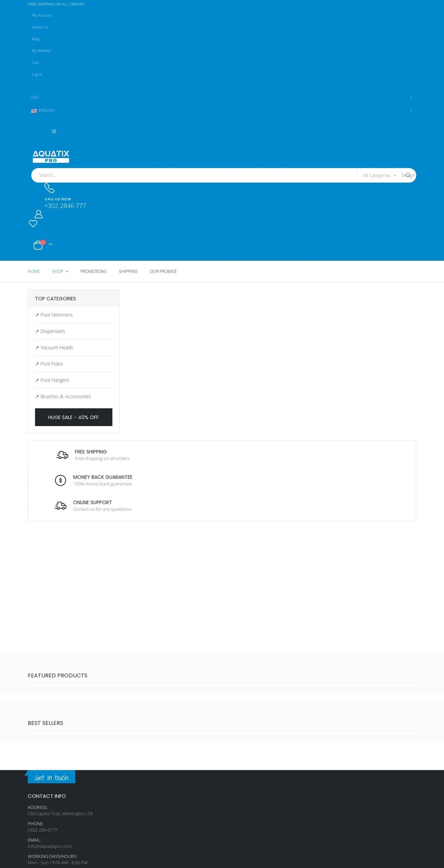Select the Dispensers category
Viewport: 444px width, 868px height.
[53, 331]
